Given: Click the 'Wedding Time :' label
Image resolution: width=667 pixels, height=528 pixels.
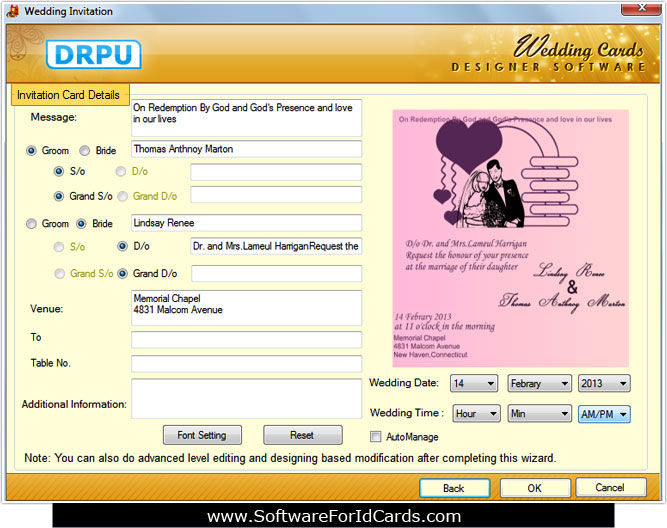Looking at the screenshot, I should (407, 413).
